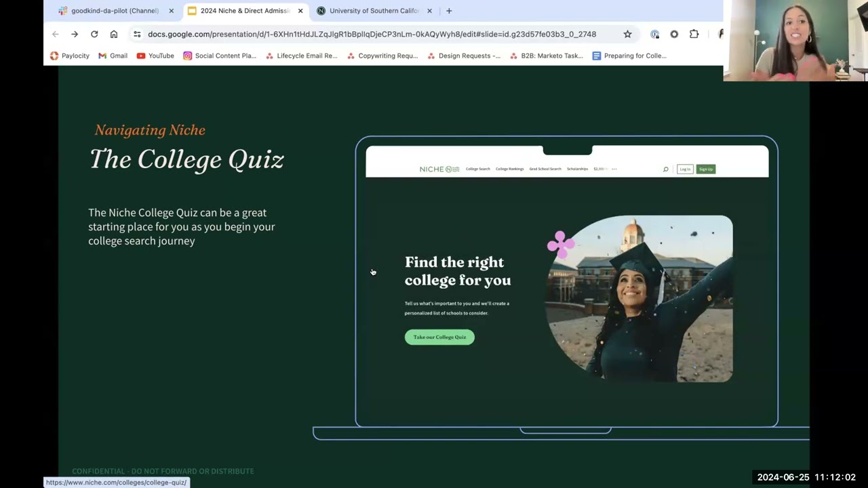
Task: Click the search magnifier on Niche header
Action: 665,169
